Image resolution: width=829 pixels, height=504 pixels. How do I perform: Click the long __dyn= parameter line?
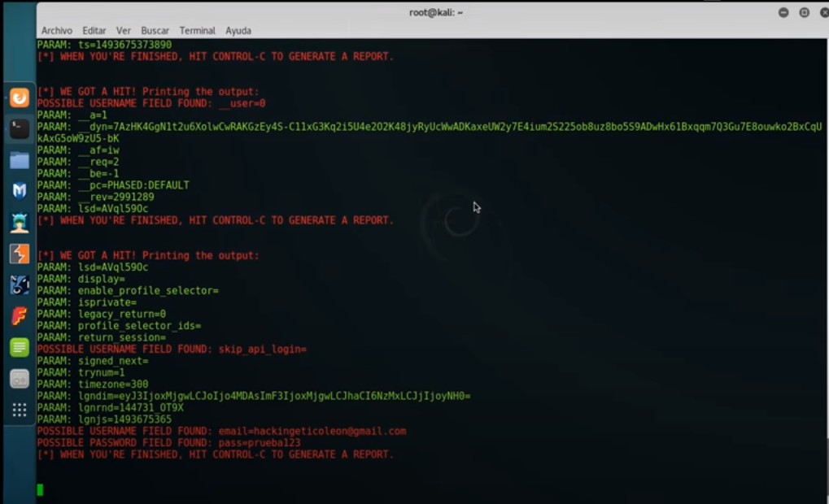[430, 133]
